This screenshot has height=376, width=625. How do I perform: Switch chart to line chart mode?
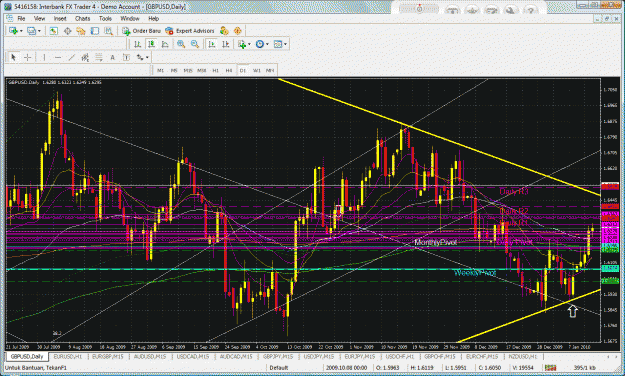[x=165, y=44]
